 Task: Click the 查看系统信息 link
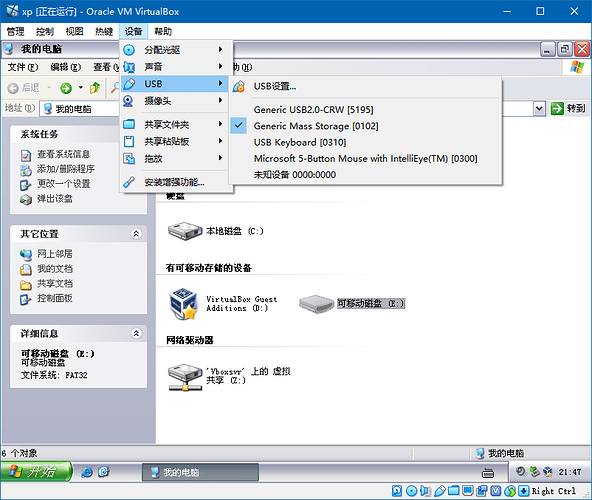pos(63,154)
